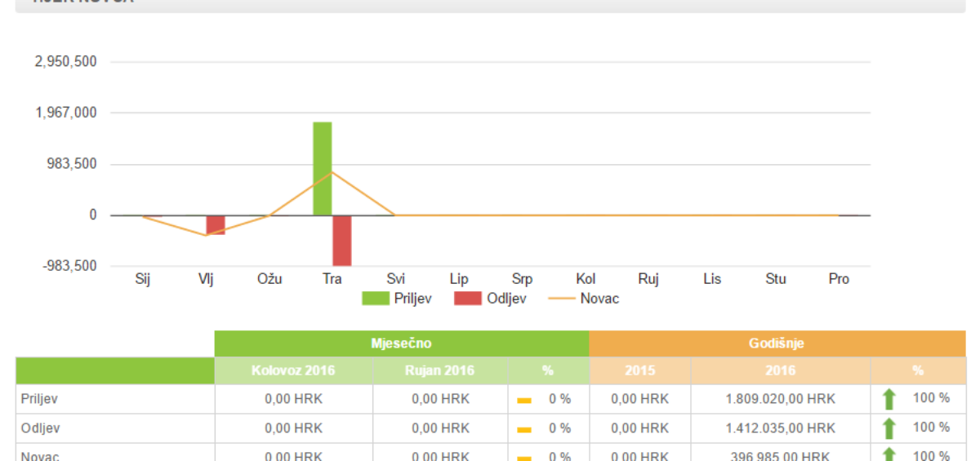Click the 100 % value in Priljev row
This screenshot has height=461, width=980.
pos(931,398)
